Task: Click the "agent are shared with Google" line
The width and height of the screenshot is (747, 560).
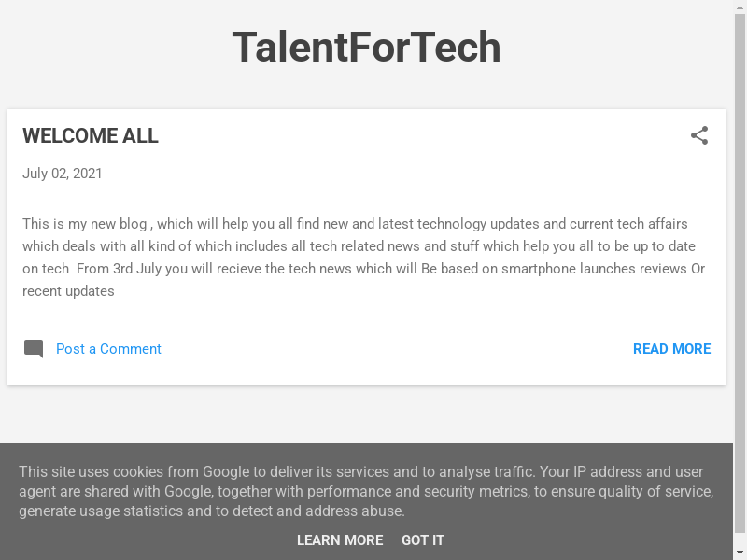Action: coord(366,492)
